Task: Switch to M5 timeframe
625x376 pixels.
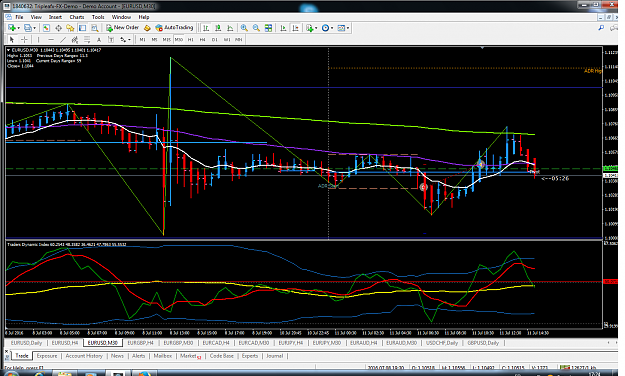Action: pos(154,39)
